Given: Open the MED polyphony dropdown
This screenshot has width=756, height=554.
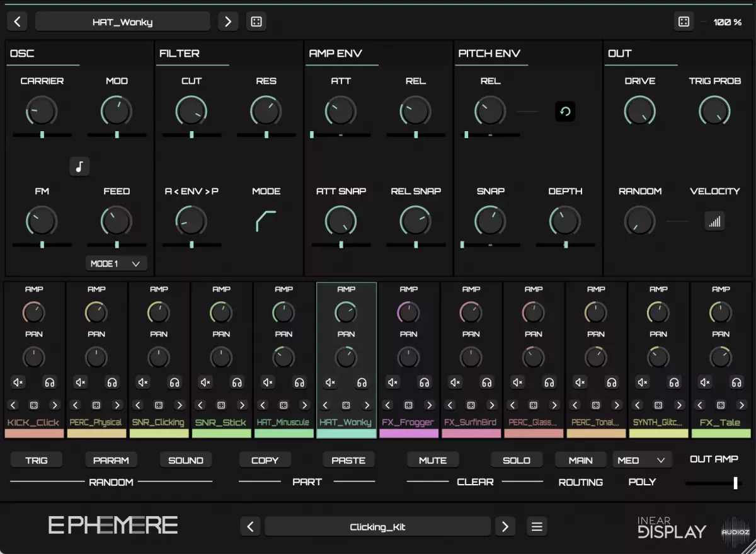Looking at the screenshot, I should (x=642, y=460).
